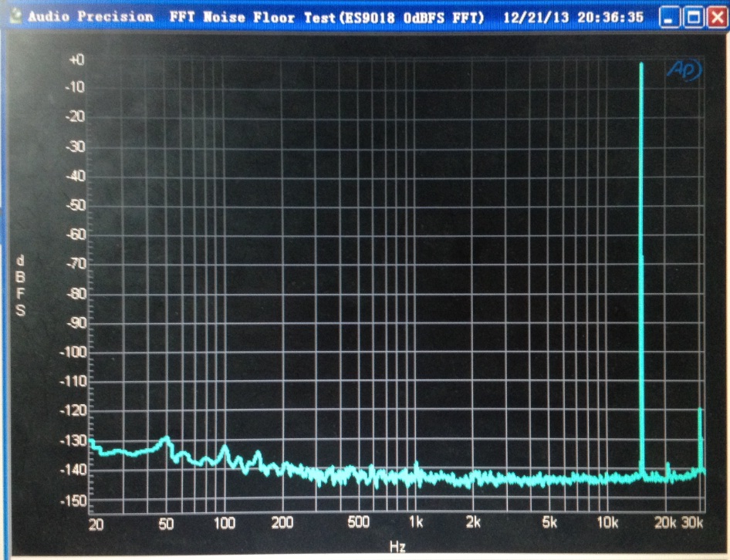The image size is (730, 560).
Task: Click the '-140' y-axis label
Action: pos(73,470)
